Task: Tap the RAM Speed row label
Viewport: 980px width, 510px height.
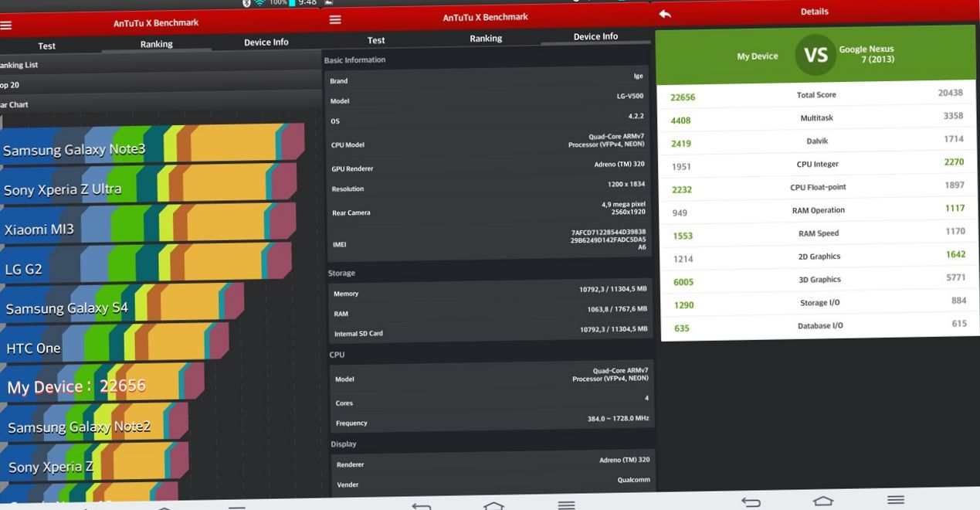Action: coord(819,233)
